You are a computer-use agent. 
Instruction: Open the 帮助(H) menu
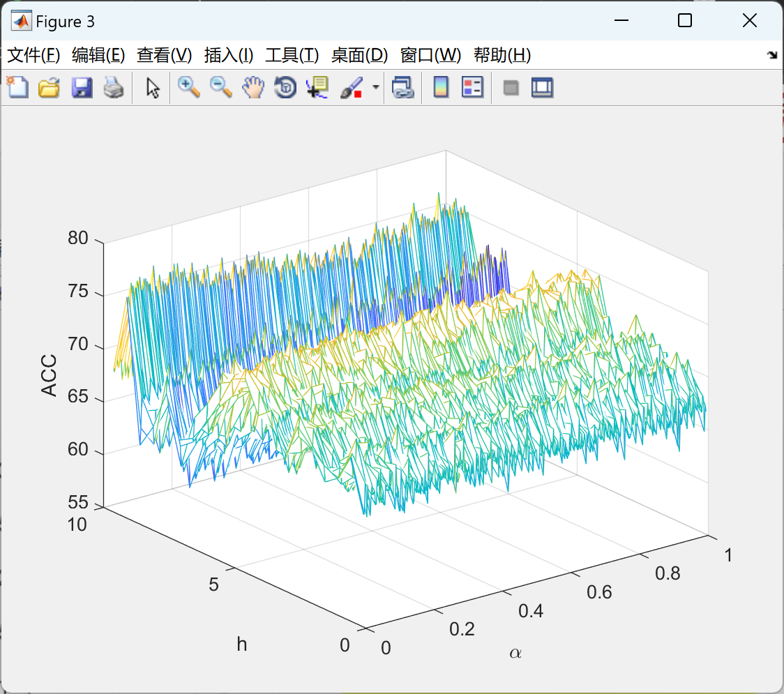[502, 55]
